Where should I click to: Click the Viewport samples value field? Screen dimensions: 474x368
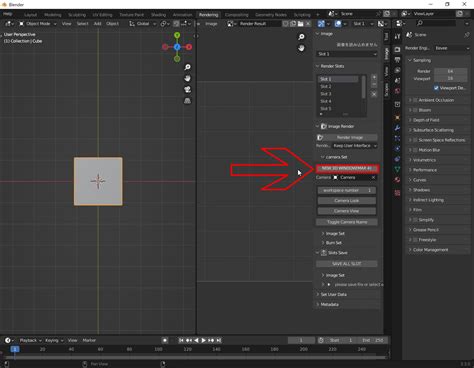(x=451, y=78)
